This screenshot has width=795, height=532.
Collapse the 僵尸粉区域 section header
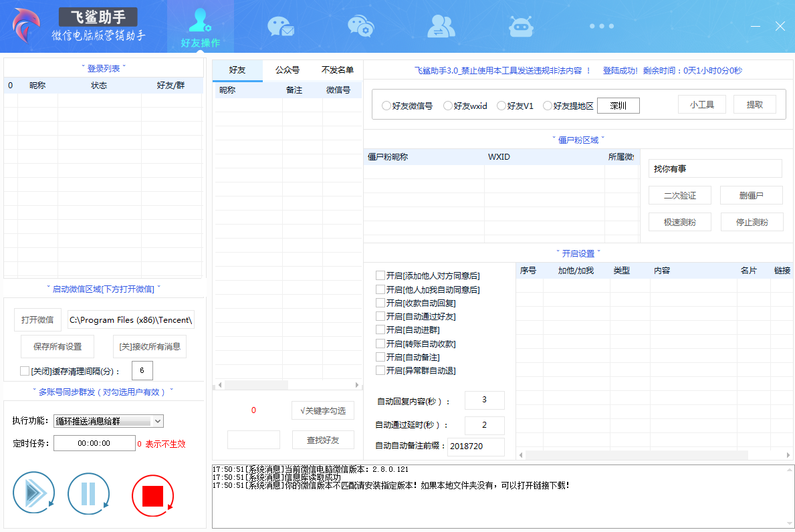tap(578, 140)
